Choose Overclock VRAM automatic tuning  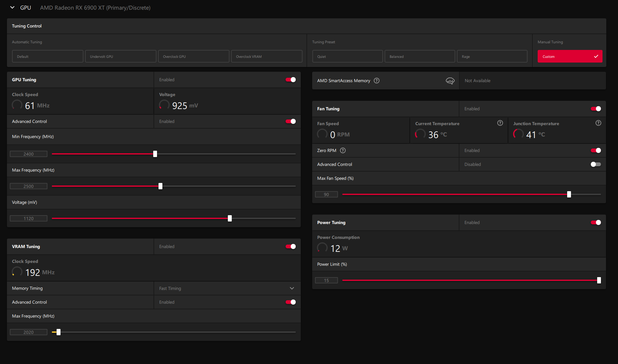point(267,56)
